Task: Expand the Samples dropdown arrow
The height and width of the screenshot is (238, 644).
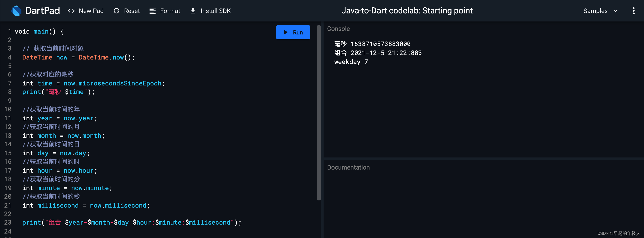Action: pos(615,11)
